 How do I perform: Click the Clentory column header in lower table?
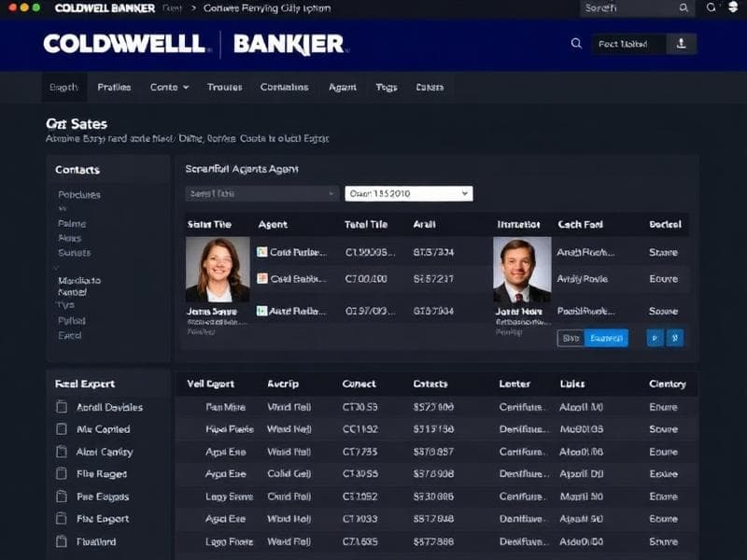click(668, 384)
